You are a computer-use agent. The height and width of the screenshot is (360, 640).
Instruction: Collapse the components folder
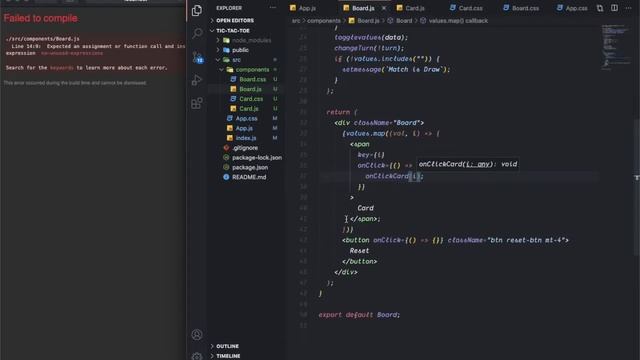tap(252, 70)
